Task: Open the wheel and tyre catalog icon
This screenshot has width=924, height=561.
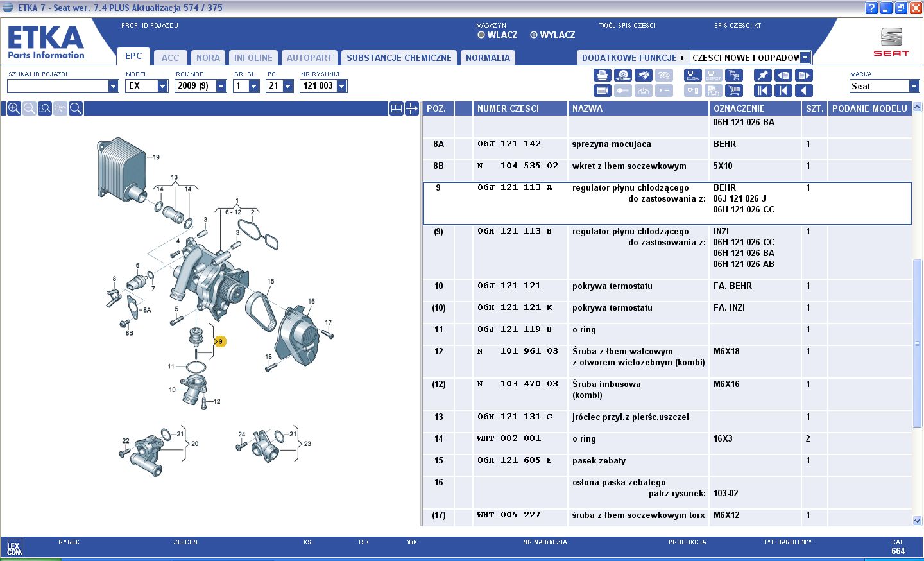Action: 622,75
